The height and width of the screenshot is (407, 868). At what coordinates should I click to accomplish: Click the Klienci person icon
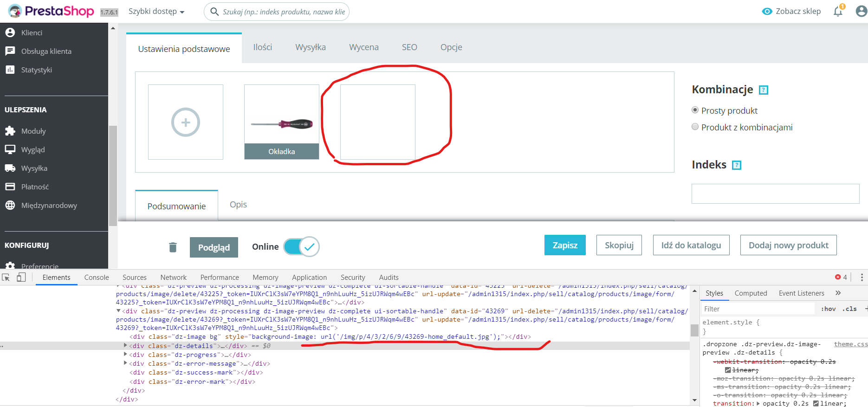(10, 32)
